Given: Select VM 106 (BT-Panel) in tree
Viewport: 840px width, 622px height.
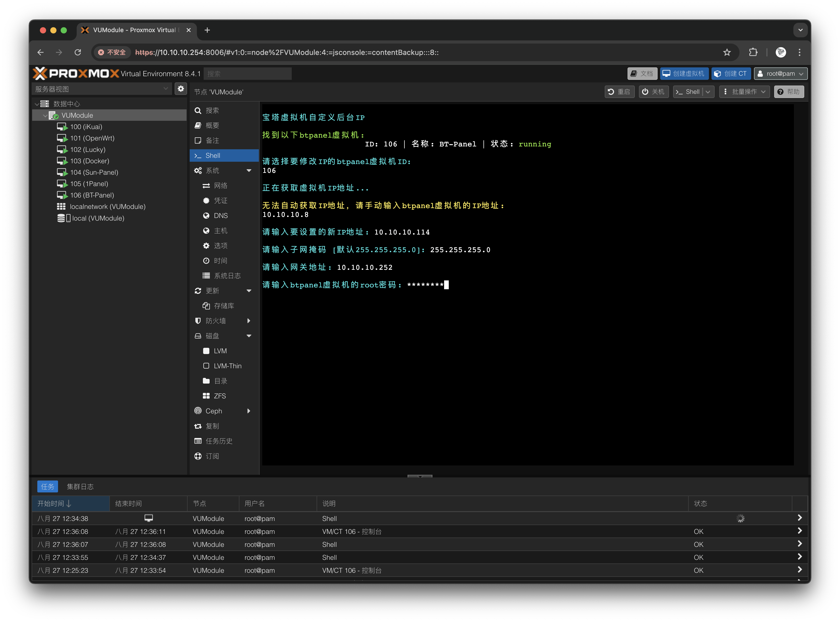Looking at the screenshot, I should pyautogui.click(x=92, y=195).
